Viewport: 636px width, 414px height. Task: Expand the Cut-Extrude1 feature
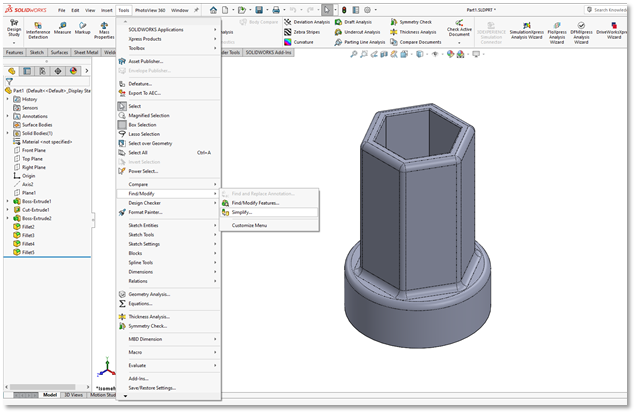coord(7,210)
